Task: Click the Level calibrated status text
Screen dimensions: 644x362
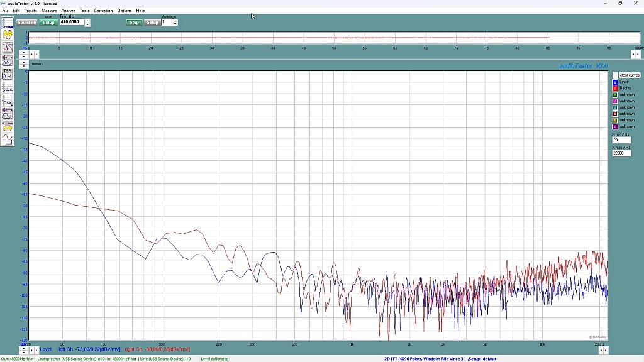Action: point(214,359)
